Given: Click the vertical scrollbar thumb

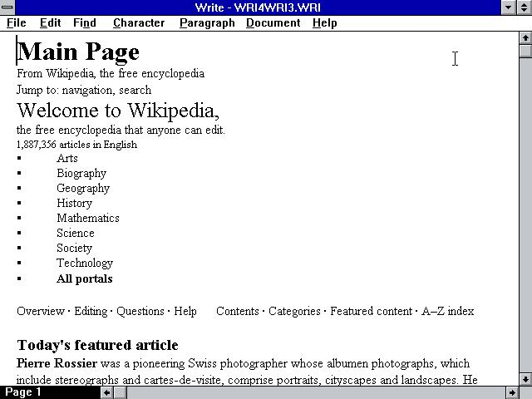Looking at the screenshot, I should 525,51.
